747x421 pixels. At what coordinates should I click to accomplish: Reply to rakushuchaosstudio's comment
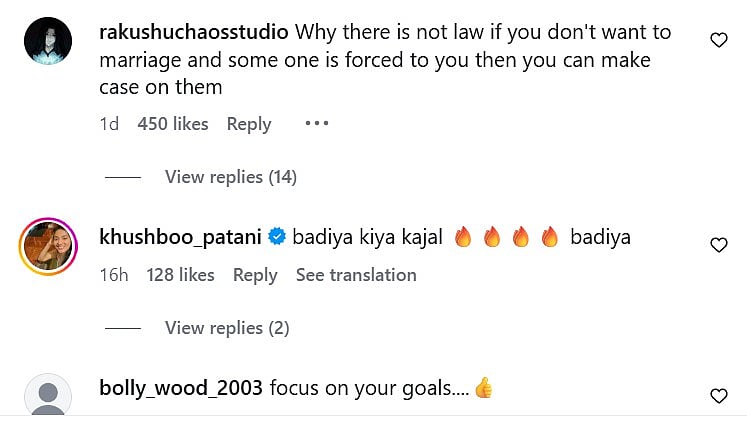click(x=249, y=124)
